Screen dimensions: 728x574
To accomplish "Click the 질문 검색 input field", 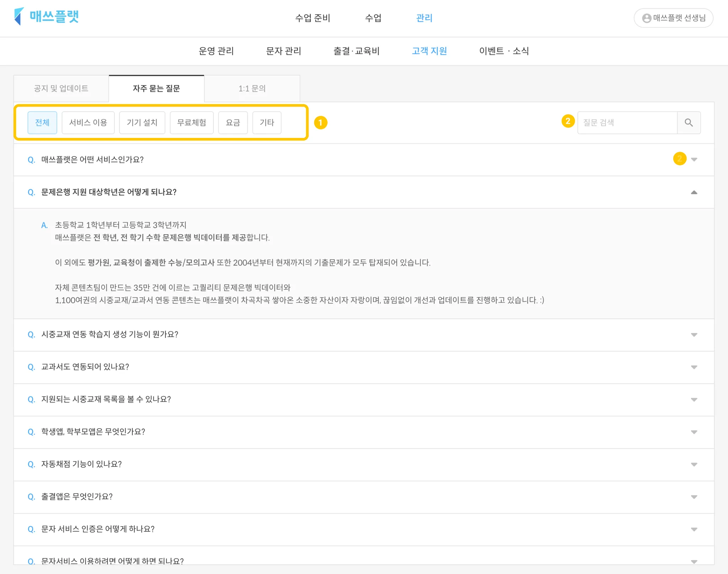I will pos(627,123).
